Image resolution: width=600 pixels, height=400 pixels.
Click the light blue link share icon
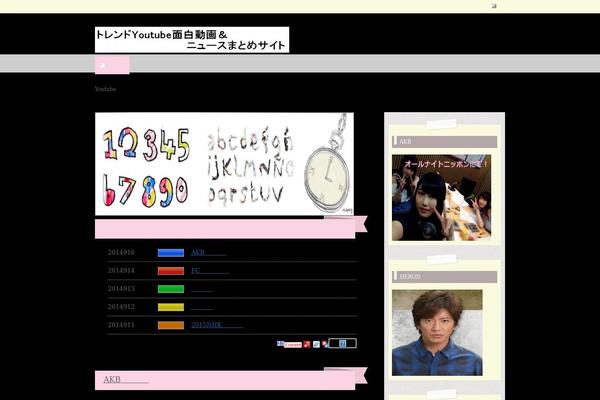316,344
